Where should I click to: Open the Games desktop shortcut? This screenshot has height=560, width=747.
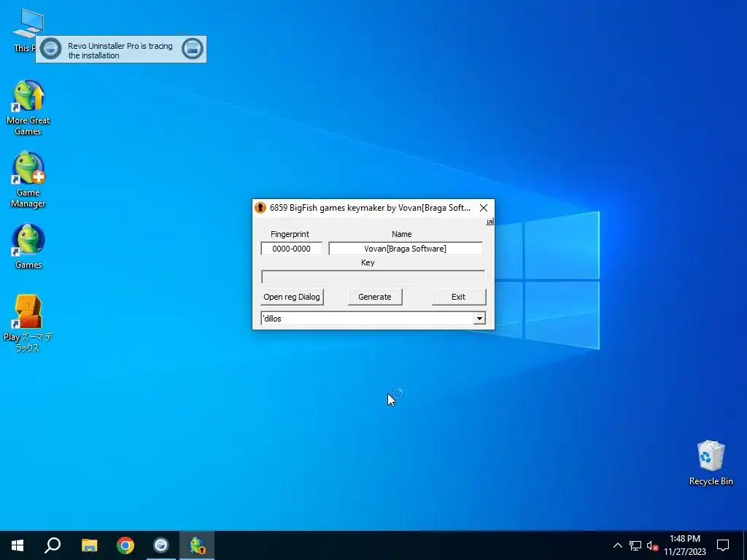coord(28,246)
